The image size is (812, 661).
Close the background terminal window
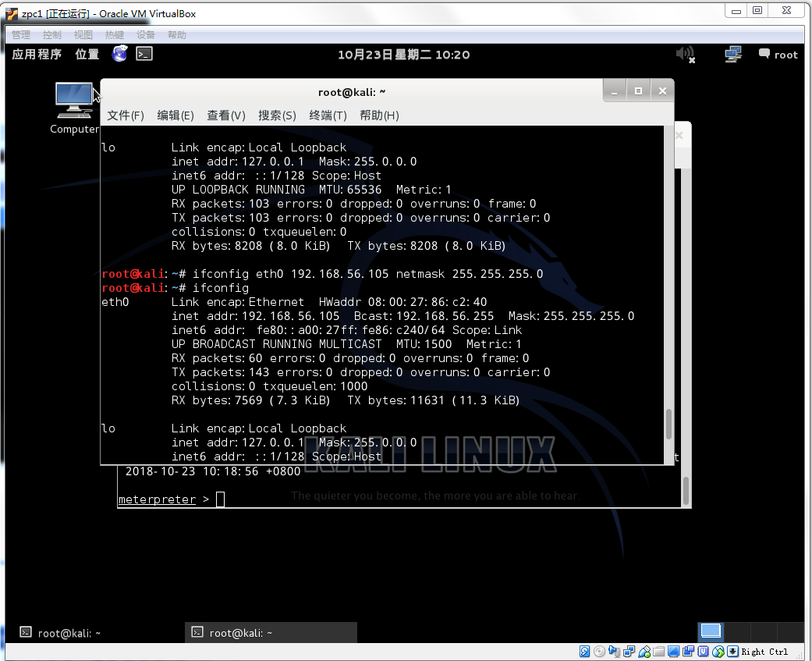[679, 135]
